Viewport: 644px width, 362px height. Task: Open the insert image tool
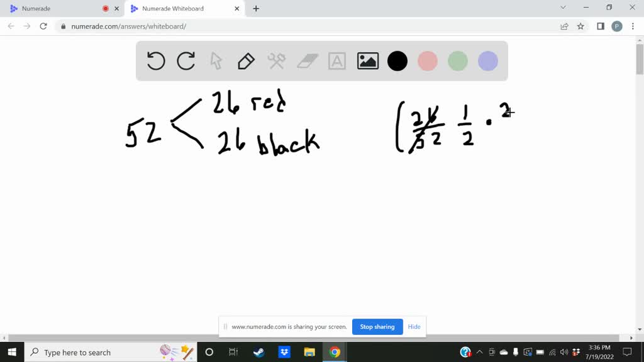367,60
